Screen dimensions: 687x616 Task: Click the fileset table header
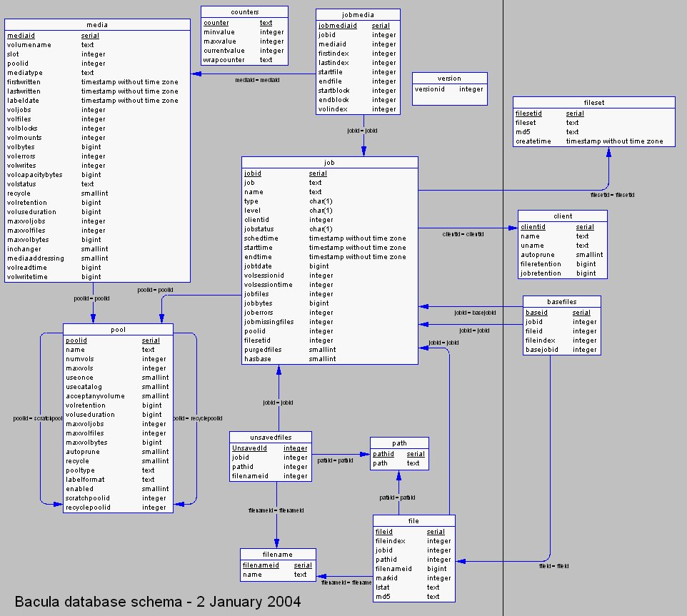593,103
